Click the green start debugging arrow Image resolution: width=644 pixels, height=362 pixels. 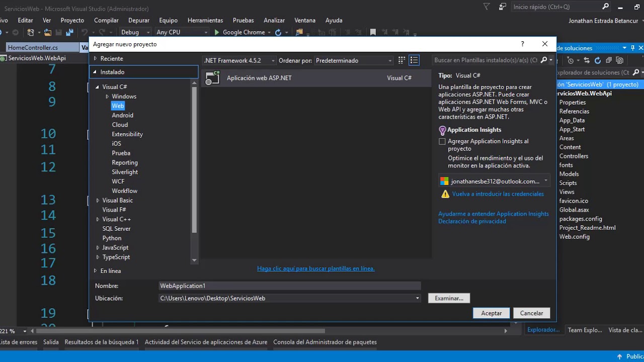click(x=217, y=32)
